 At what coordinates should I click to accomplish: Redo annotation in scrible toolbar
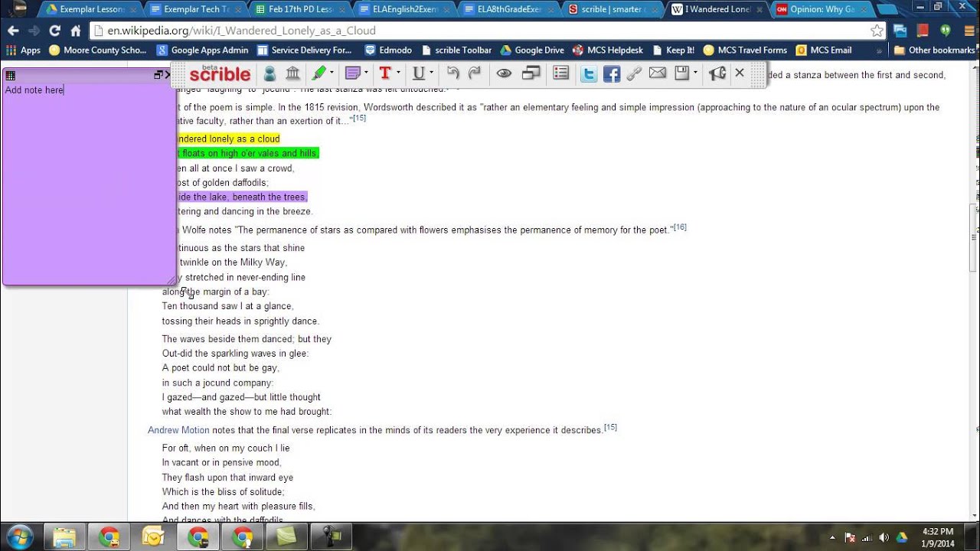475,73
